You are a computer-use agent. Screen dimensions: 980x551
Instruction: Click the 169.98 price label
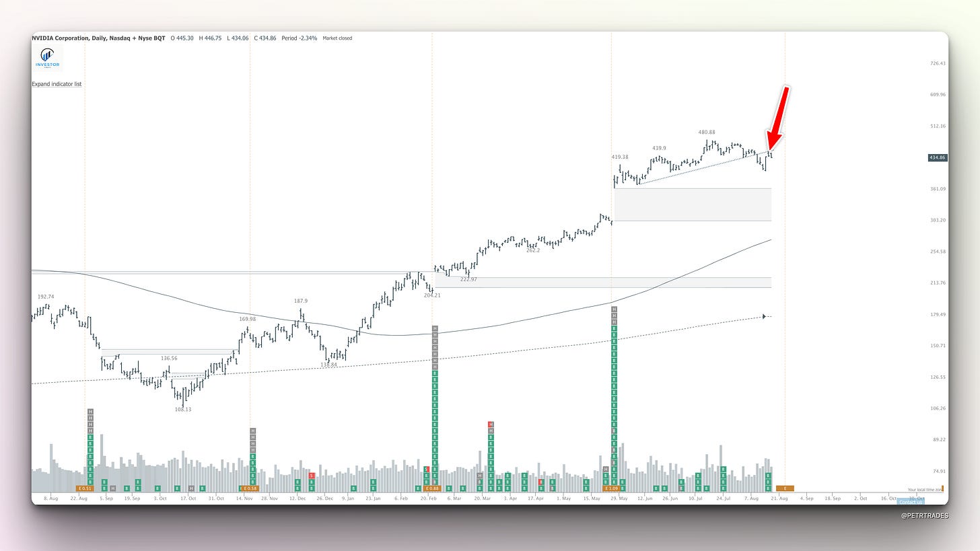248,319
